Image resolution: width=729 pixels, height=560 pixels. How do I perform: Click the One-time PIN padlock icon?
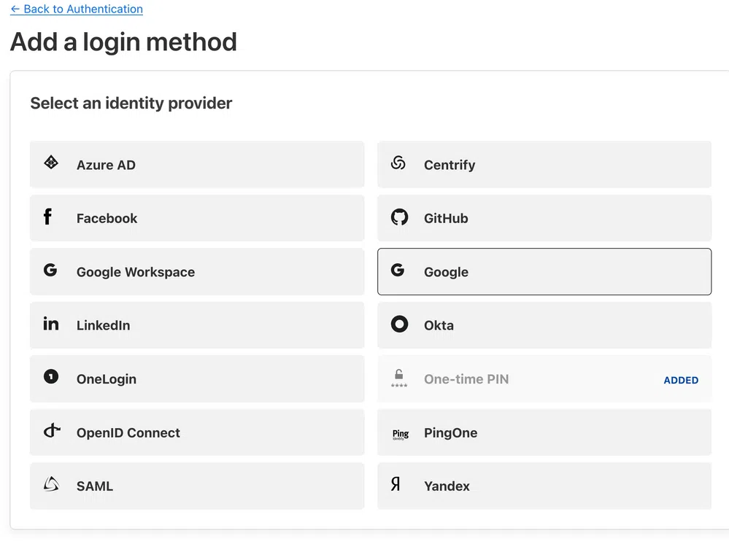click(399, 378)
